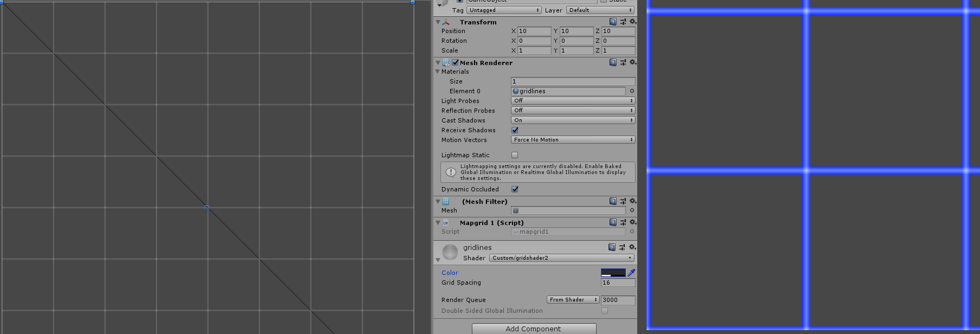Open the Tag dropdown showing Untagged

(504, 10)
